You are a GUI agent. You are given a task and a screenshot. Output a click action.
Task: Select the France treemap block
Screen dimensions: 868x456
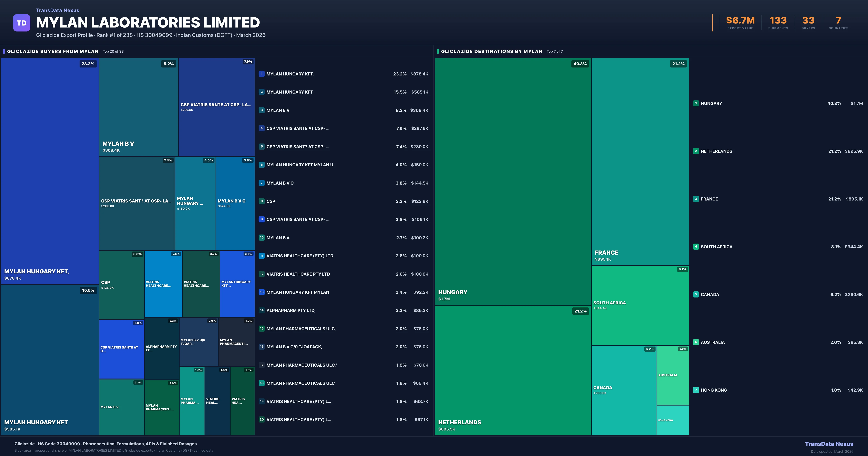click(640, 162)
